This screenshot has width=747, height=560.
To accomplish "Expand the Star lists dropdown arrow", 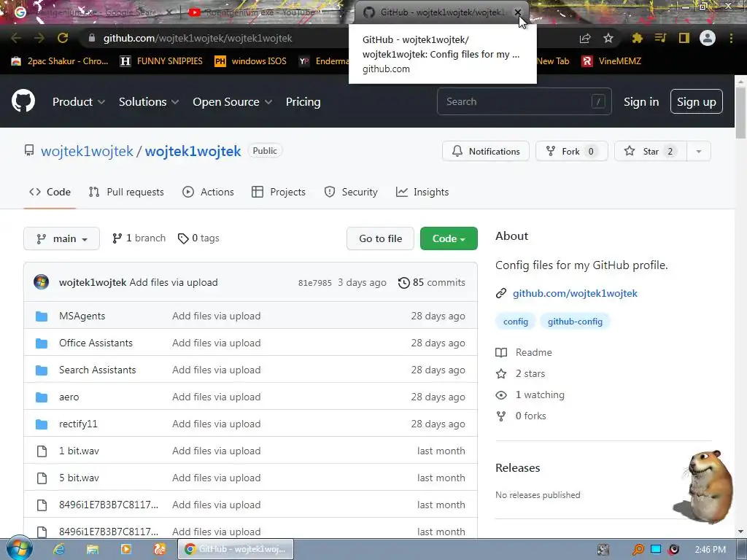I will 699,152.
